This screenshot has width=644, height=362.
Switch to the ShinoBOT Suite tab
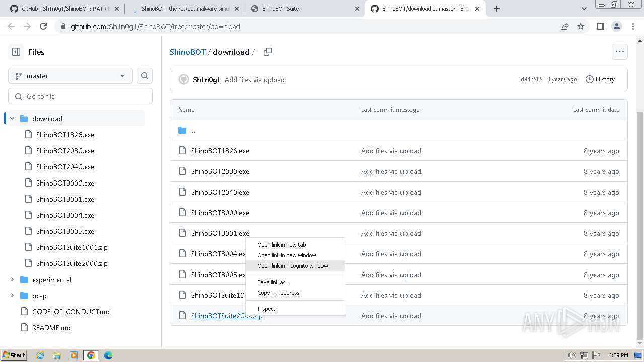click(305, 9)
